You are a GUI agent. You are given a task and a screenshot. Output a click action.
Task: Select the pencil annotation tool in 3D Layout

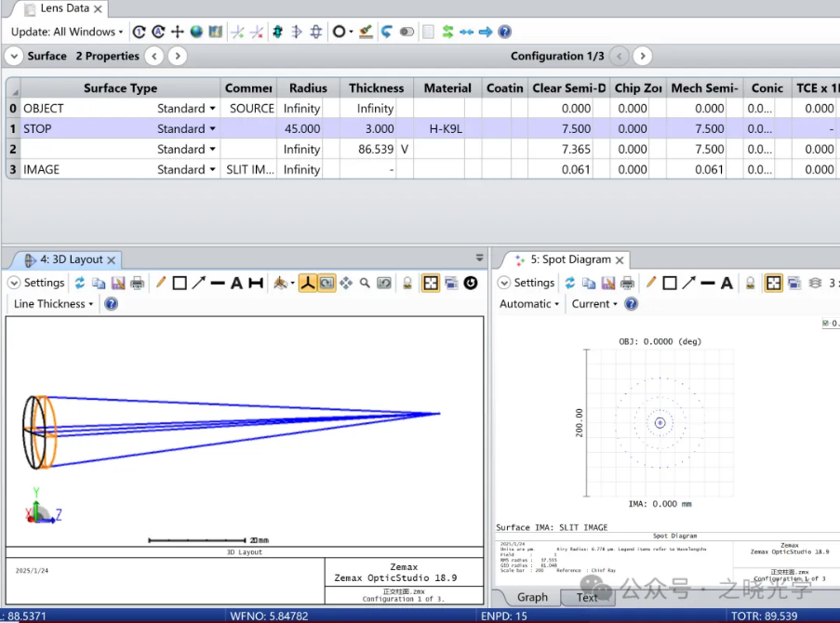(x=161, y=283)
